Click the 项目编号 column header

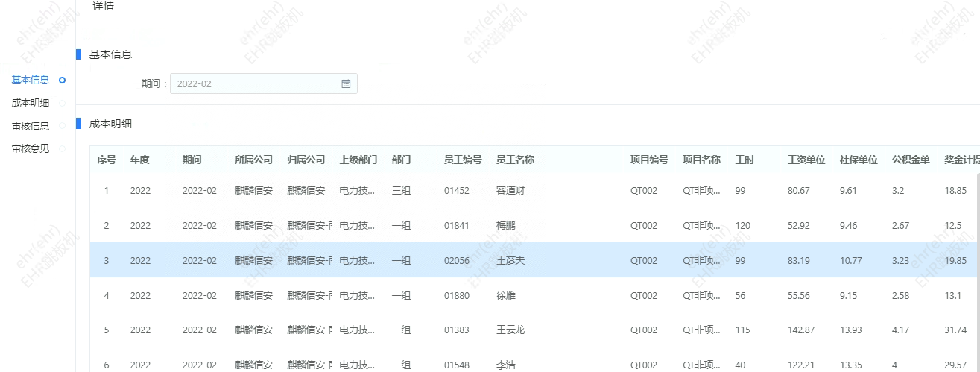[649, 160]
